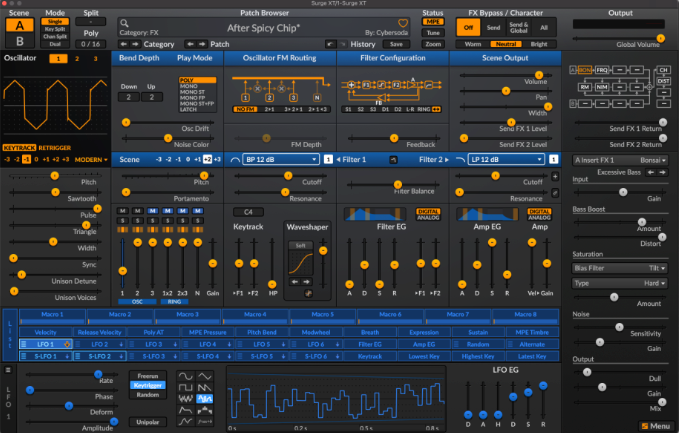679x433 pixels.
Task: Click the Save patch button
Action: 396,44
